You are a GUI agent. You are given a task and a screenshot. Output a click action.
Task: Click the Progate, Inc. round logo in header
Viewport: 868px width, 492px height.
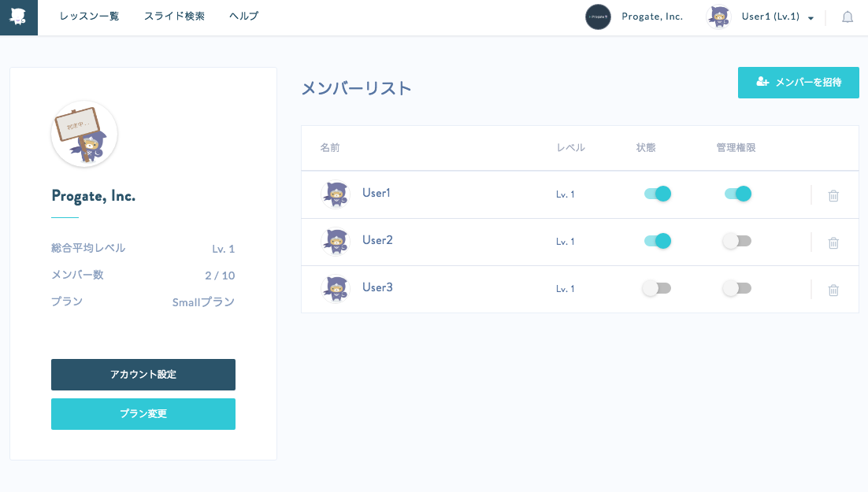tap(598, 17)
